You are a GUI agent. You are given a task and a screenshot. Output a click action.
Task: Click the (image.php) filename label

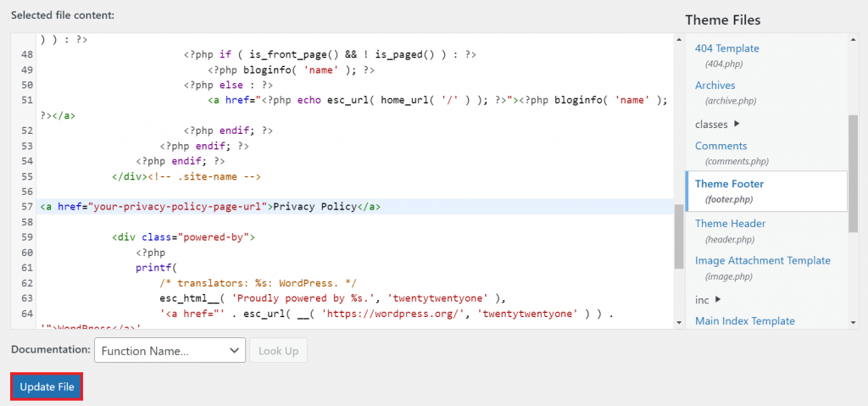[727, 275]
